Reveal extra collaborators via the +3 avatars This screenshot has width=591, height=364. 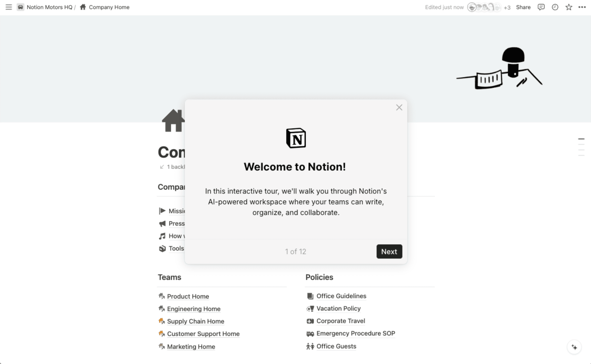(x=507, y=7)
